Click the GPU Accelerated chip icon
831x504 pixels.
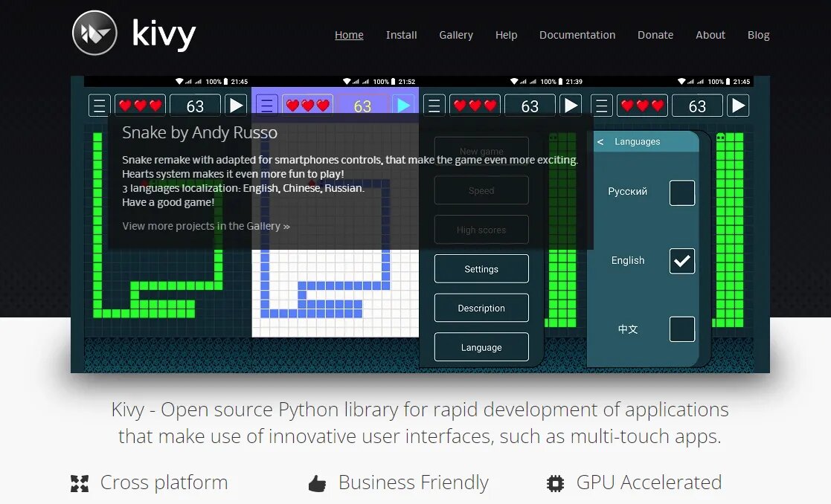coord(555,483)
